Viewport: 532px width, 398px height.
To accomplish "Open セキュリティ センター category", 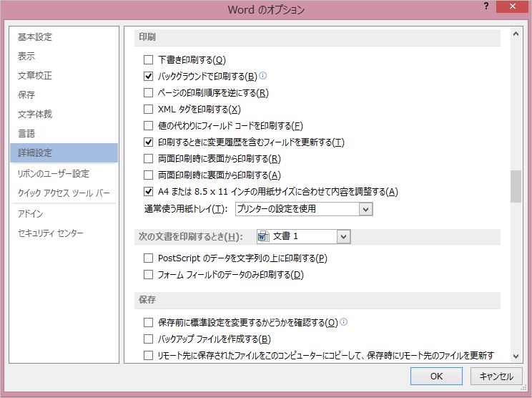I will pyautogui.click(x=64, y=233).
